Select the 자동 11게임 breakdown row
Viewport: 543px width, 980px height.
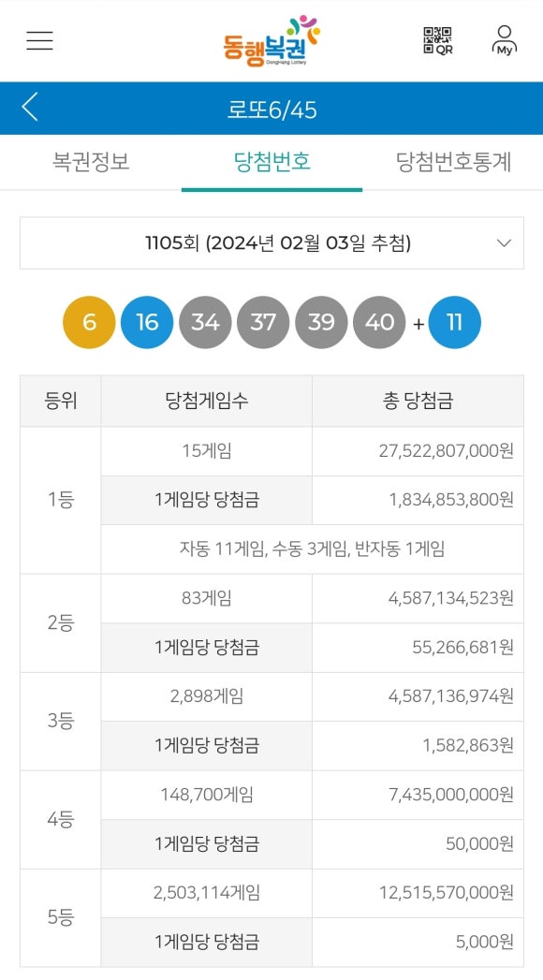pos(313,549)
